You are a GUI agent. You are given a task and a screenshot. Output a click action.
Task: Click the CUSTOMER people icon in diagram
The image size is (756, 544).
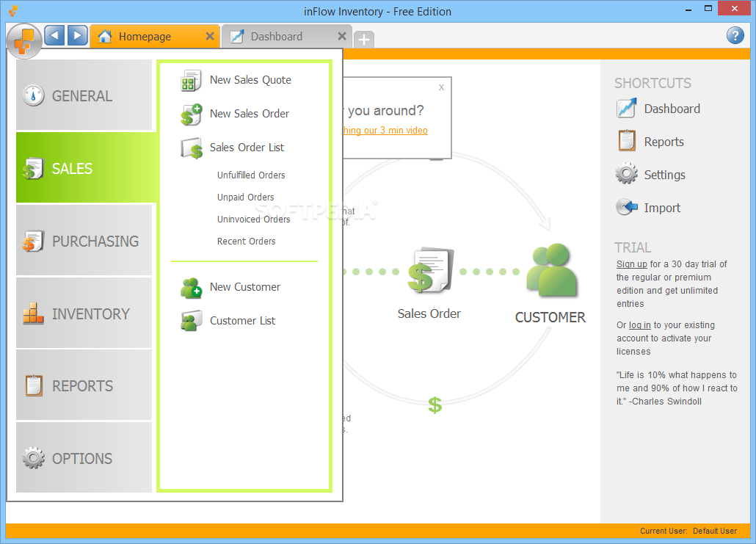pos(551,270)
